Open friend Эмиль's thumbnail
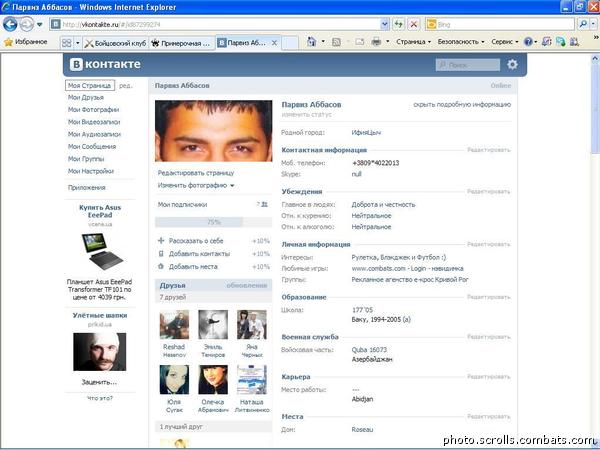The height and width of the screenshot is (450, 600). pyautogui.click(x=213, y=324)
